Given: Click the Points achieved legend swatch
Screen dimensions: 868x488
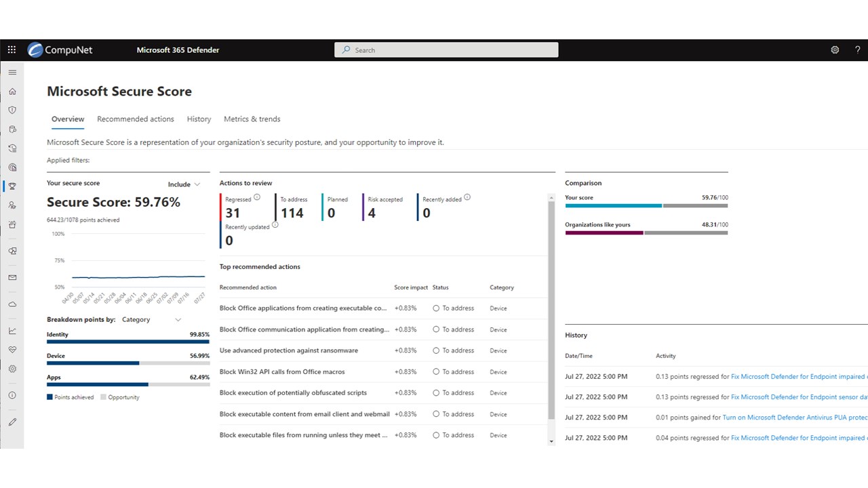Looking at the screenshot, I should pos(50,397).
